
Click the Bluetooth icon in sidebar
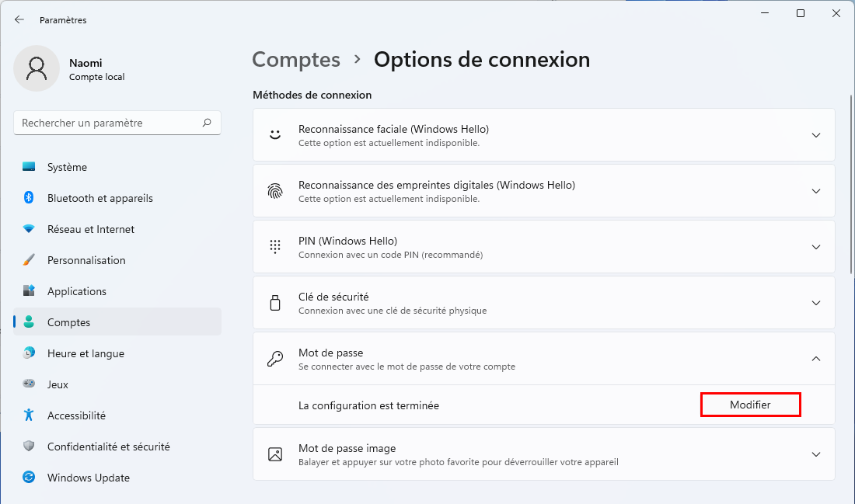[x=29, y=198]
